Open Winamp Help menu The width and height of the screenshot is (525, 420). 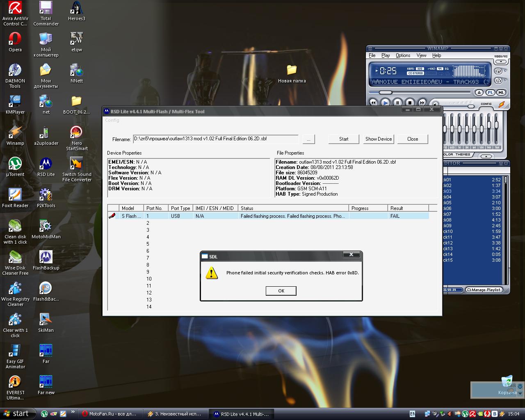point(436,55)
